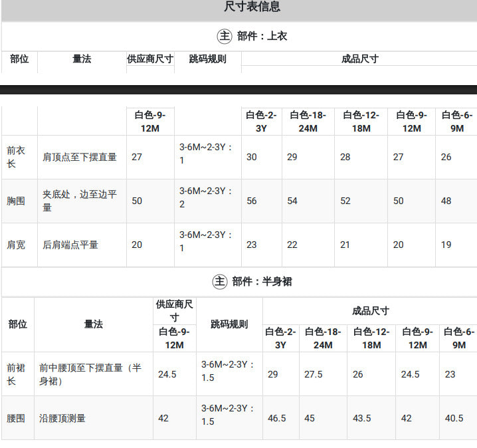Screen dimensions: 477x448
Task: Select the 夹底处,边至边平量 measurement text
Action: 80,201
